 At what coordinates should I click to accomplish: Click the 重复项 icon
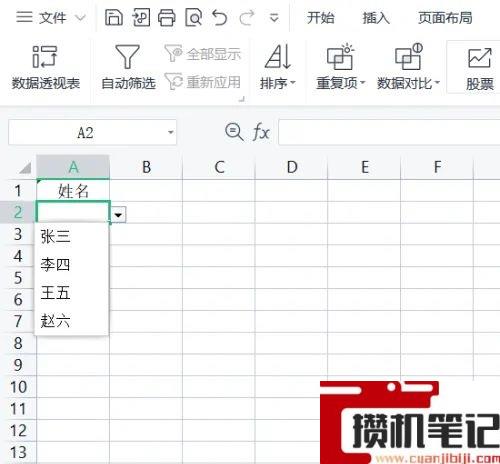point(340,57)
